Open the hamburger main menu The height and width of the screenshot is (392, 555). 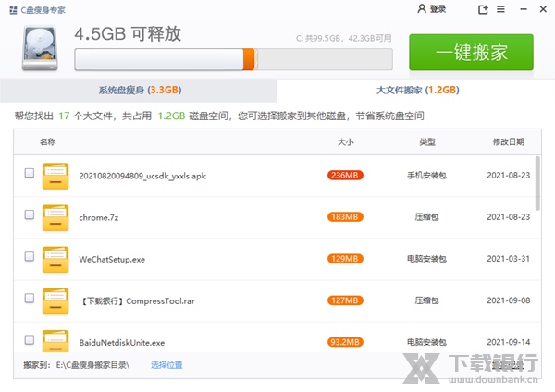pyautogui.click(x=500, y=9)
